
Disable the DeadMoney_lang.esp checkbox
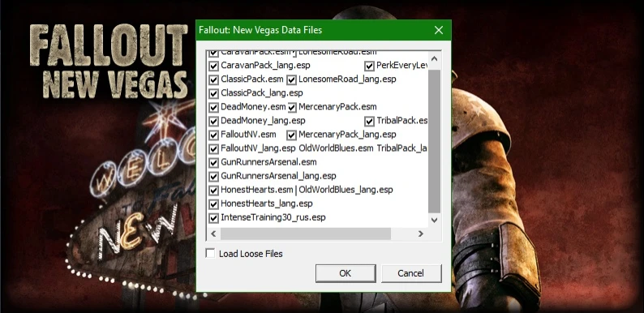click(x=213, y=122)
